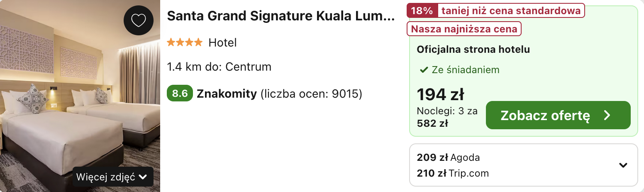Select the 209 zł Agoda price
The width and height of the screenshot is (644, 192).
pyautogui.click(x=448, y=158)
